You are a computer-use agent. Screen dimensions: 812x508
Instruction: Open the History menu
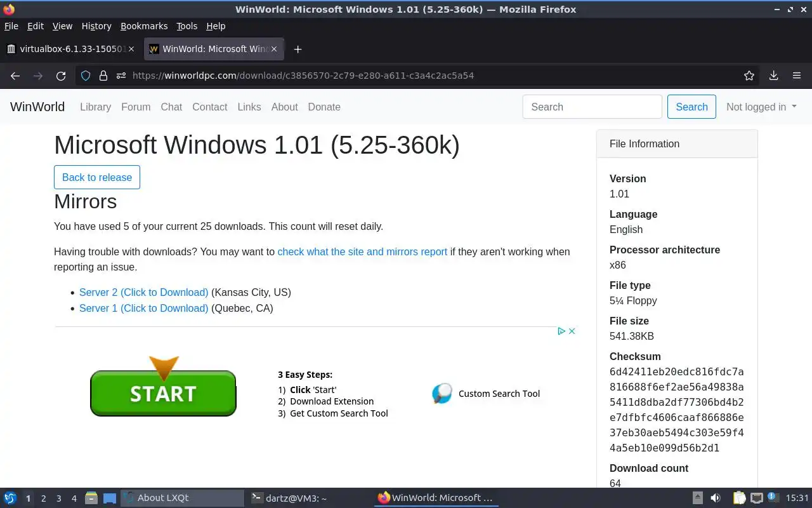coord(96,26)
